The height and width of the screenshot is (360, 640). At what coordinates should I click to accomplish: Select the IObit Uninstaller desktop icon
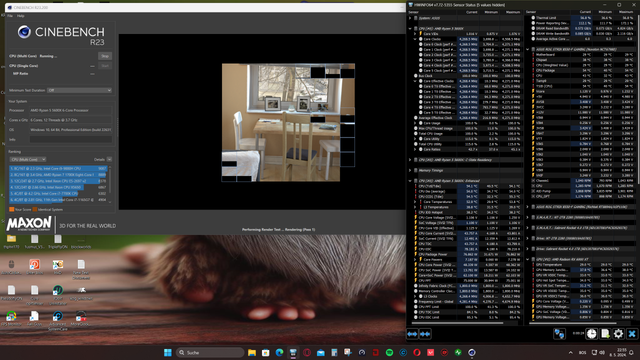click(x=58, y=295)
